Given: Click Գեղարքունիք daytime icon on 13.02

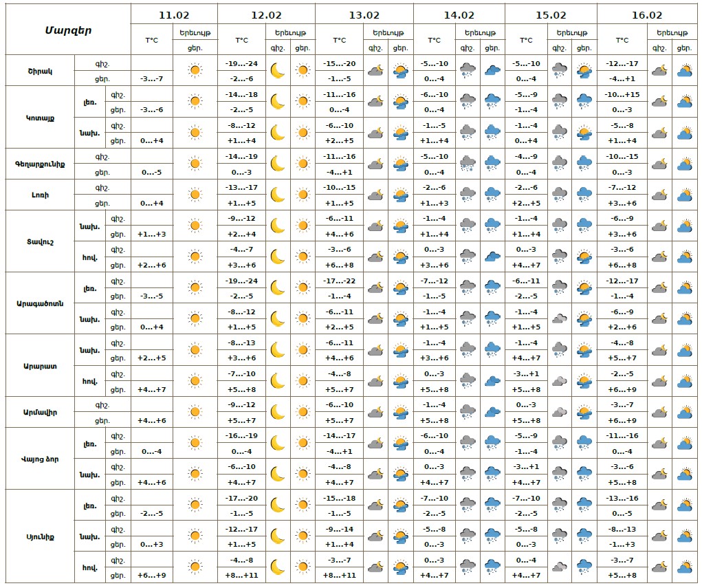Looking at the screenshot, I should point(400,164).
